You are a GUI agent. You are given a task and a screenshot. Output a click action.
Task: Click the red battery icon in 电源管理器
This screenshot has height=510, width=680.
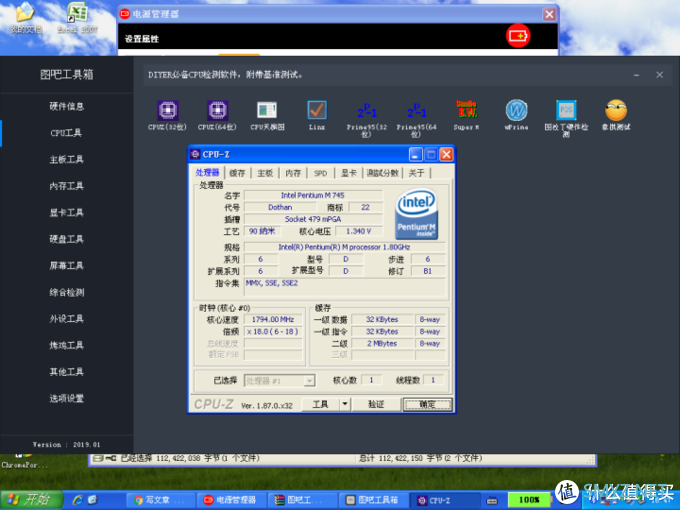[518, 36]
